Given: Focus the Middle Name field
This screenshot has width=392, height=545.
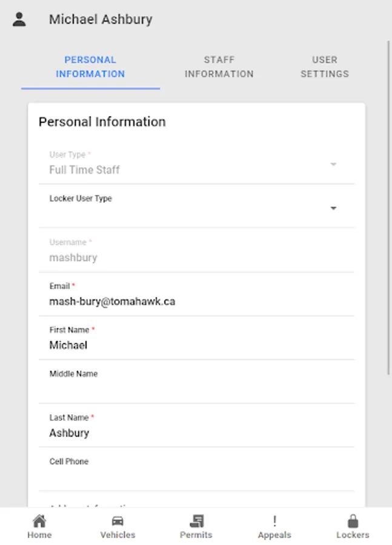Looking at the screenshot, I should [x=201, y=389].
